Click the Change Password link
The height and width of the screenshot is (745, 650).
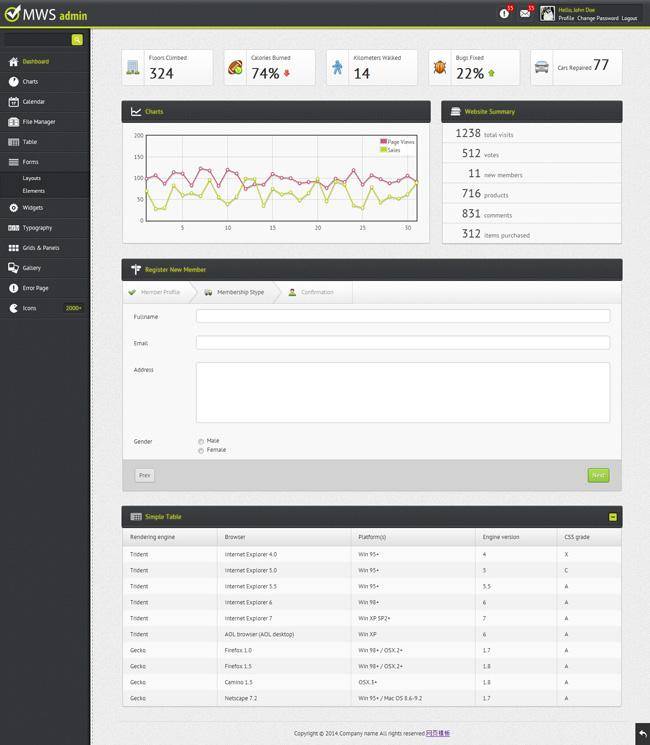tap(597, 18)
